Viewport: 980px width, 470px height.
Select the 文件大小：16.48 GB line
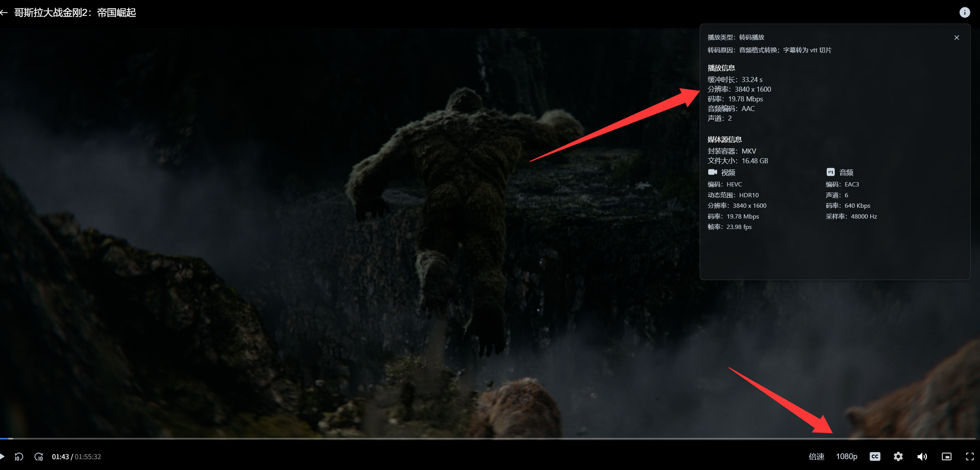coord(738,161)
